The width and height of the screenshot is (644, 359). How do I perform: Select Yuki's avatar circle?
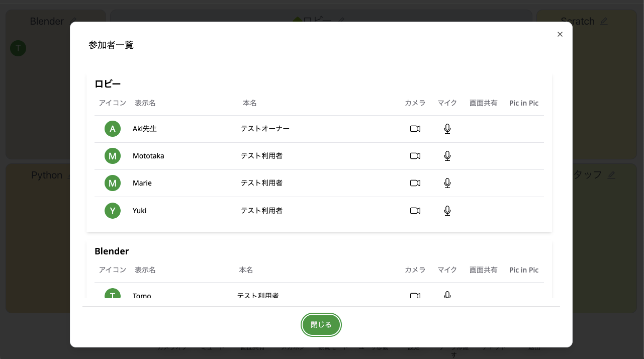click(x=113, y=211)
